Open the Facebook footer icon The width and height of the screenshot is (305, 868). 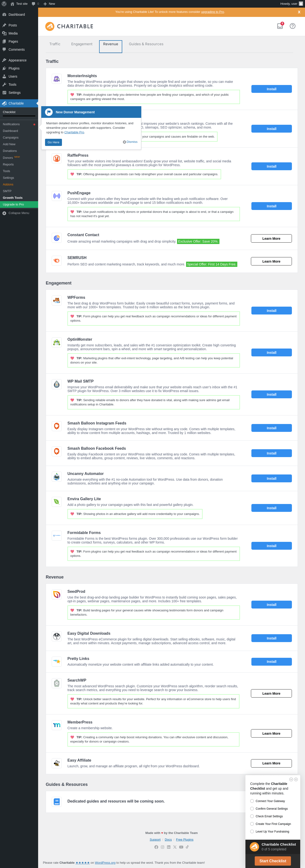point(156,847)
